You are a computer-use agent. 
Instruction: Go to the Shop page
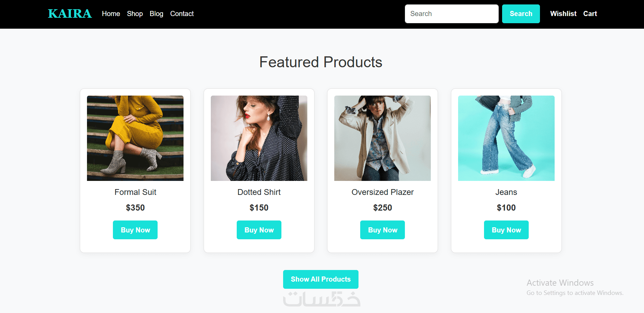tap(135, 14)
